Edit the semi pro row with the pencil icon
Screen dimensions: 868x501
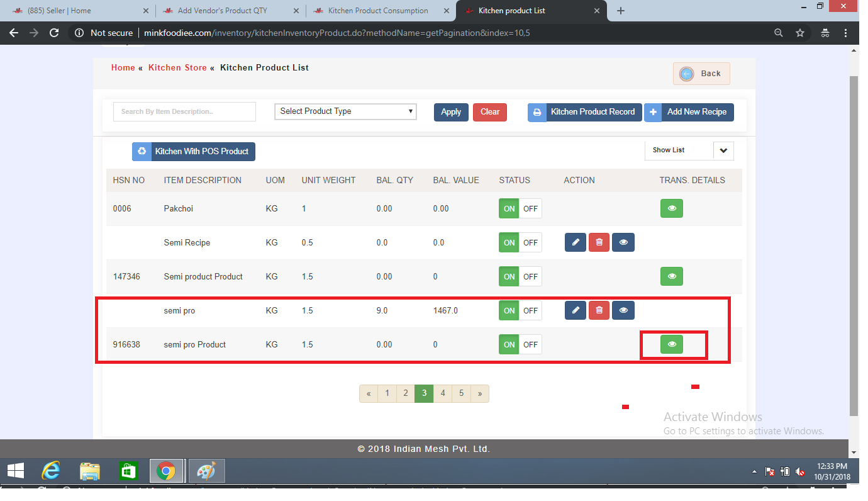click(576, 310)
